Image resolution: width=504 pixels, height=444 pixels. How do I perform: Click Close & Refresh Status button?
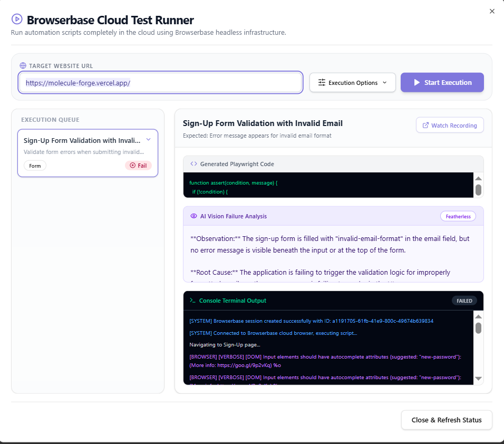tap(447, 420)
